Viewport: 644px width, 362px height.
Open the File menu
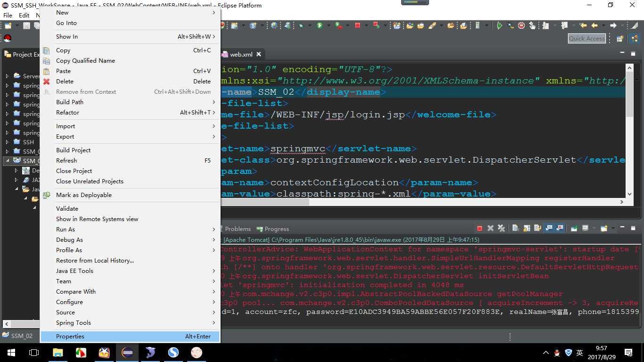(x=8, y=15)
